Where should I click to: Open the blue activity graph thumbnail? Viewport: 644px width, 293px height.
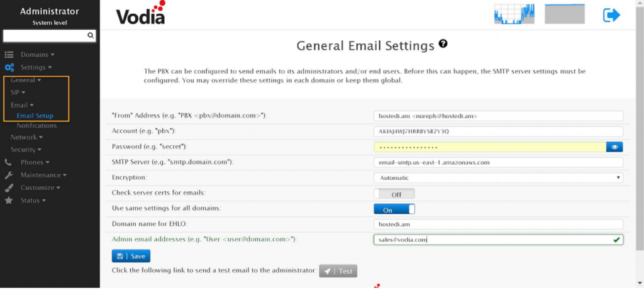[x=514, y=14]
